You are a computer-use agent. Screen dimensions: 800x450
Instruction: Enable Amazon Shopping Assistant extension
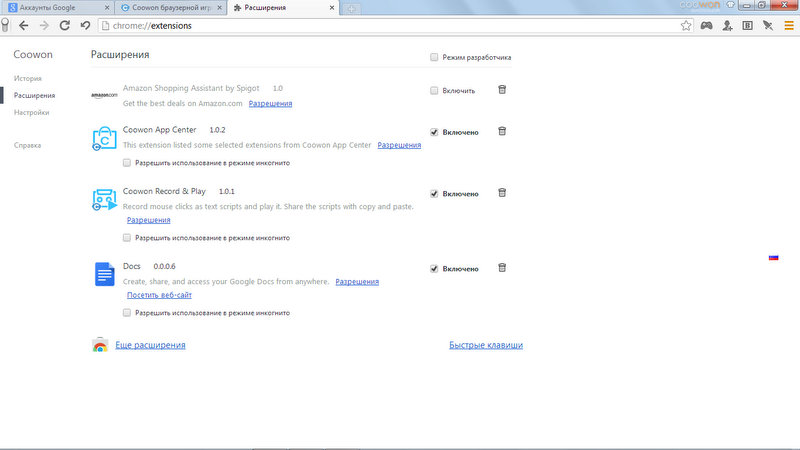434,91
